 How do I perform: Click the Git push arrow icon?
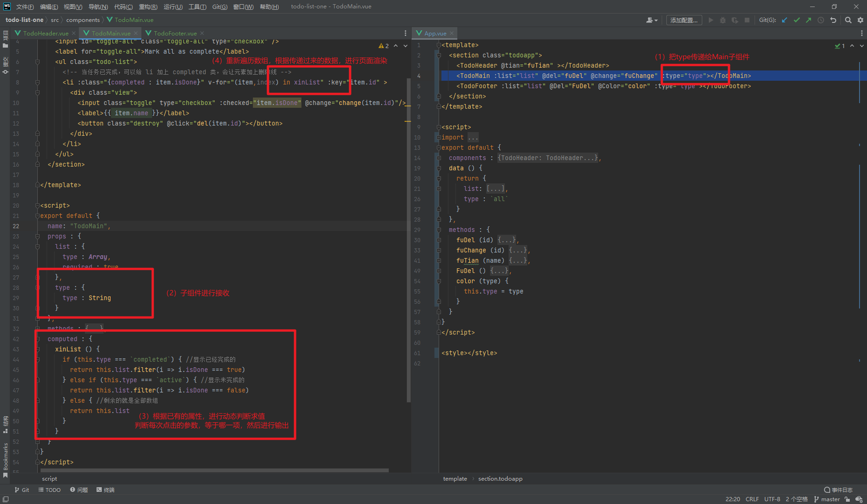click(x=808, y=20)
